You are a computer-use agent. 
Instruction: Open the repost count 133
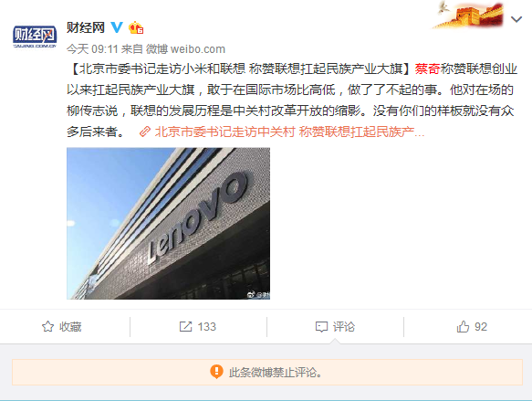coord(206,327)
